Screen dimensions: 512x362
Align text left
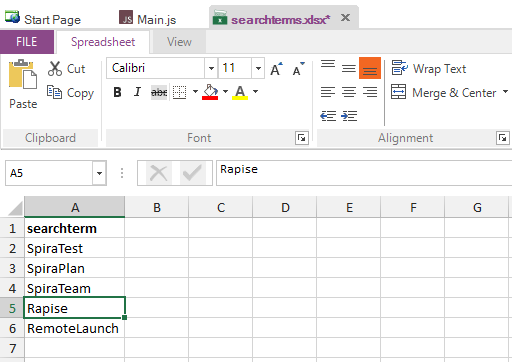[x=328, y=92]
